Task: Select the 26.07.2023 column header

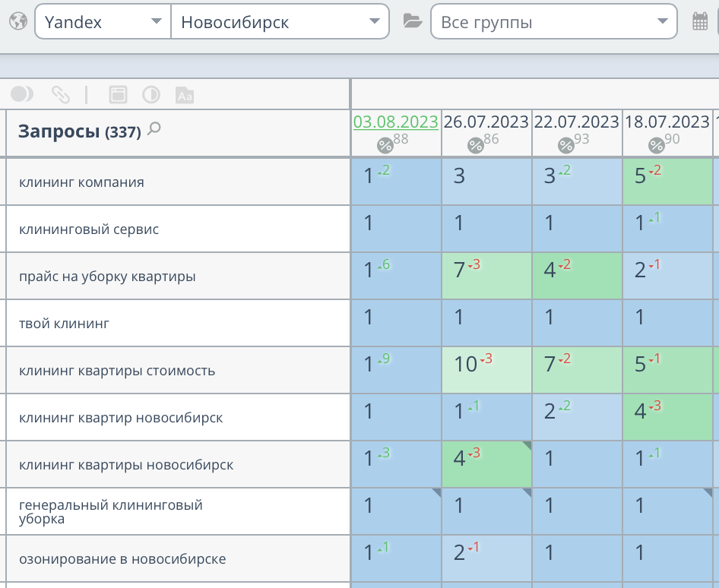Action: pyautogui.click(x=486, y=121)
